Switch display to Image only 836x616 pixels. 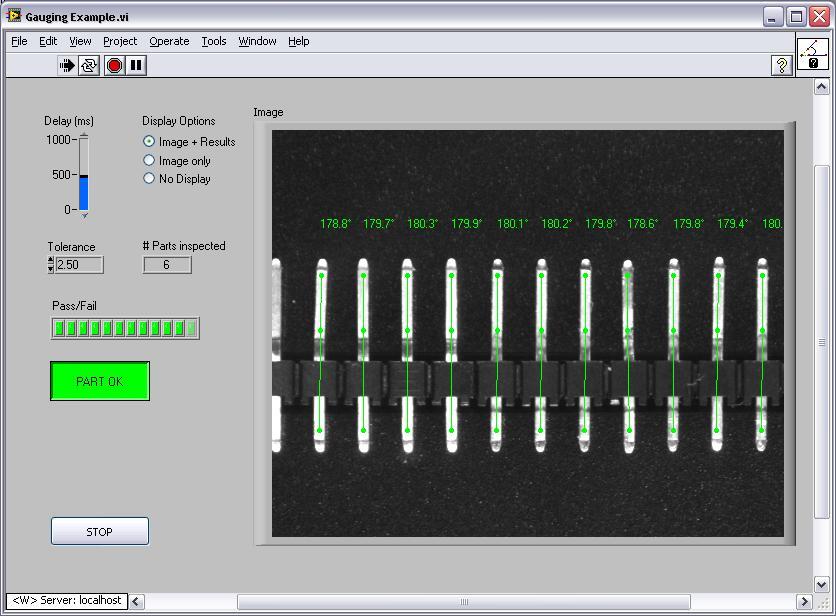[148, 161]
